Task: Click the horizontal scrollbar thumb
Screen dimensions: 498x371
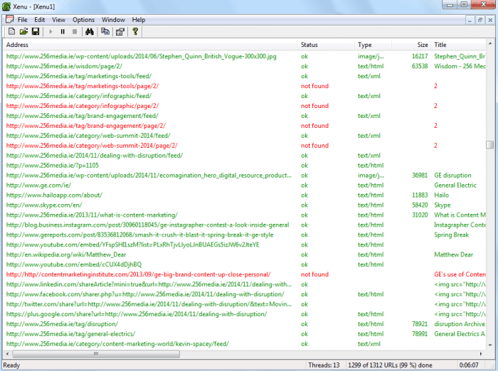Action: (96, 354)
